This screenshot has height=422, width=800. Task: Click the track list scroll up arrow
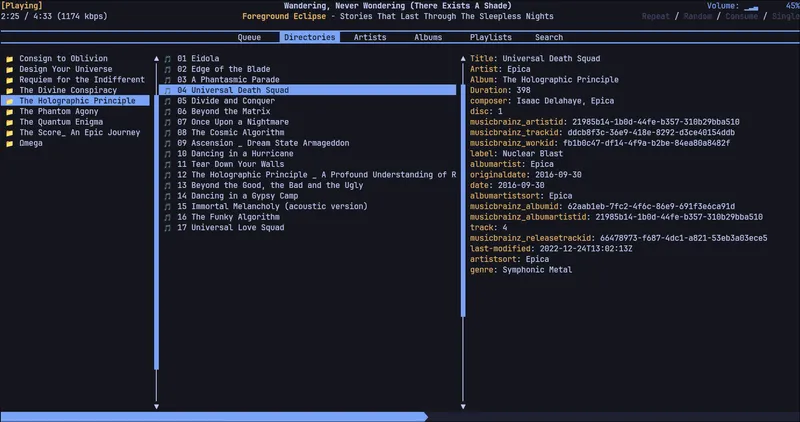click(x=157, y=59)
